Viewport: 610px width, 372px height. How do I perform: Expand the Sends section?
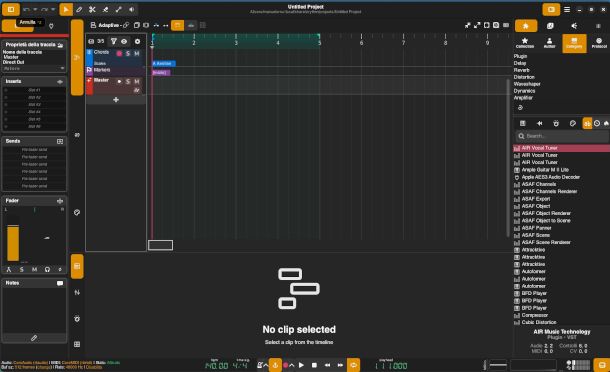60,141
